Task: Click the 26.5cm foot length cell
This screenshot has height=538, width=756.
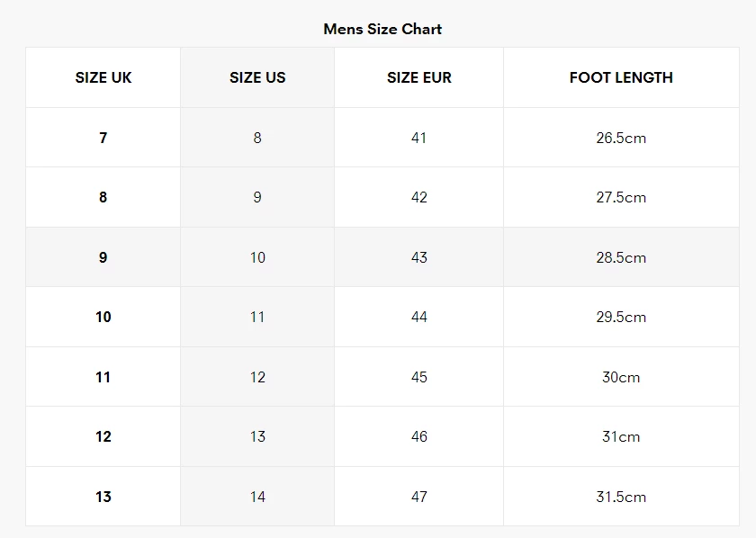Action: [x=621, y=138]
